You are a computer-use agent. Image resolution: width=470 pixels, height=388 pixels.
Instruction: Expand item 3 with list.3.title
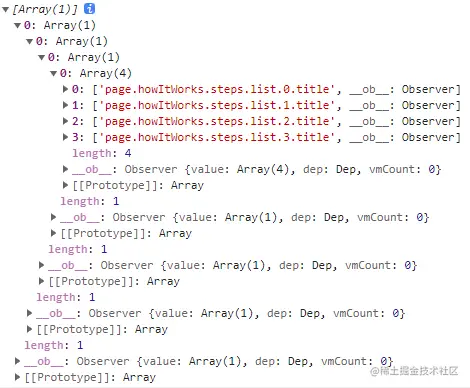pyautogui.click(x=66, y=137)
